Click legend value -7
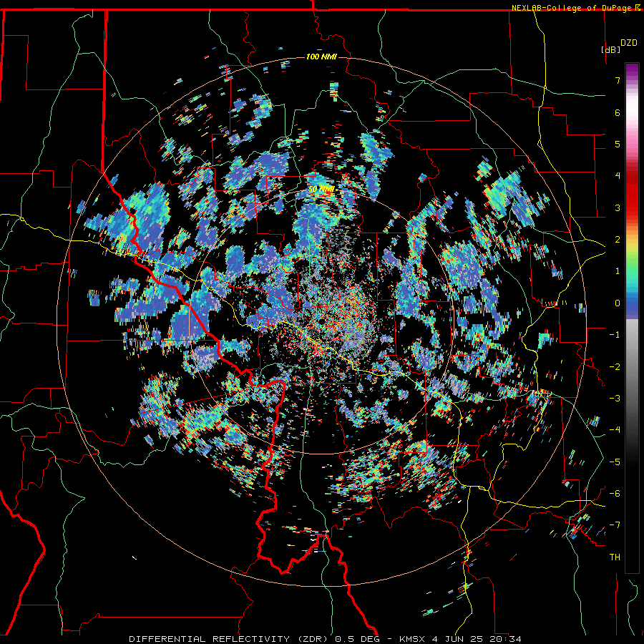Screen dimensions: 644x644 coord(615,525)
